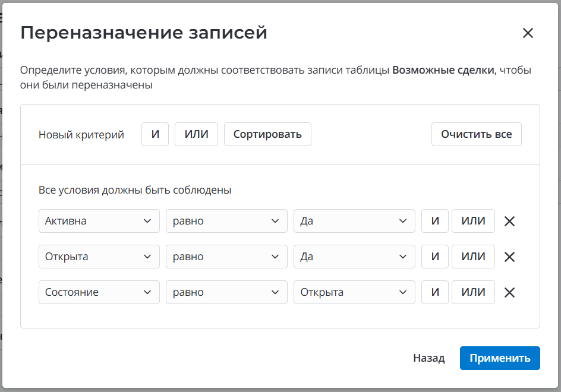Add new criterion with top ИЛИ button
This screenshot has width=561, height=392.
pyautogui.click(x=196, y=134)
